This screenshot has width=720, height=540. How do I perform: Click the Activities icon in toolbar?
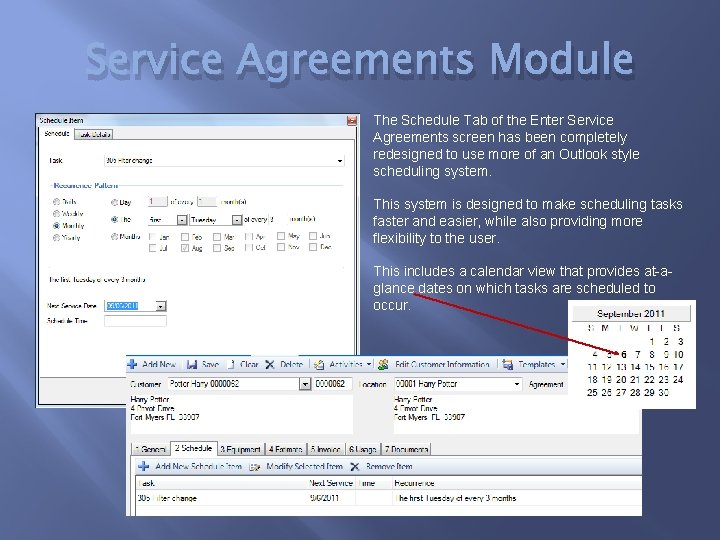[x=319, y=365]
